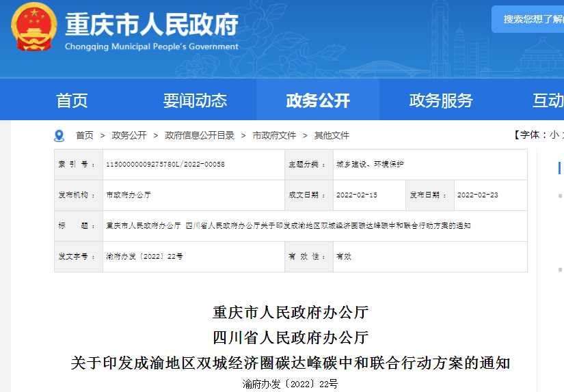Click the blue location pin icon
The height and width of the screenshot is (392, 564).
click(59, 136)
